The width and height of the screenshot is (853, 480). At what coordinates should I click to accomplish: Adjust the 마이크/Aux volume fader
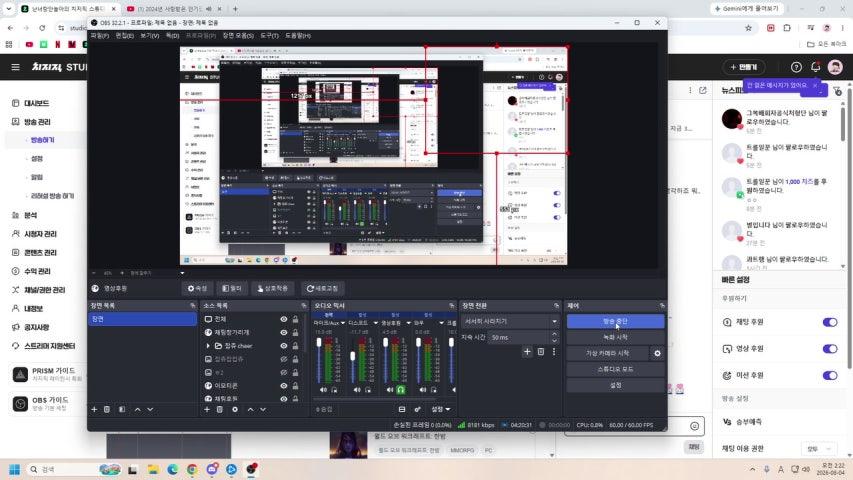319,343
